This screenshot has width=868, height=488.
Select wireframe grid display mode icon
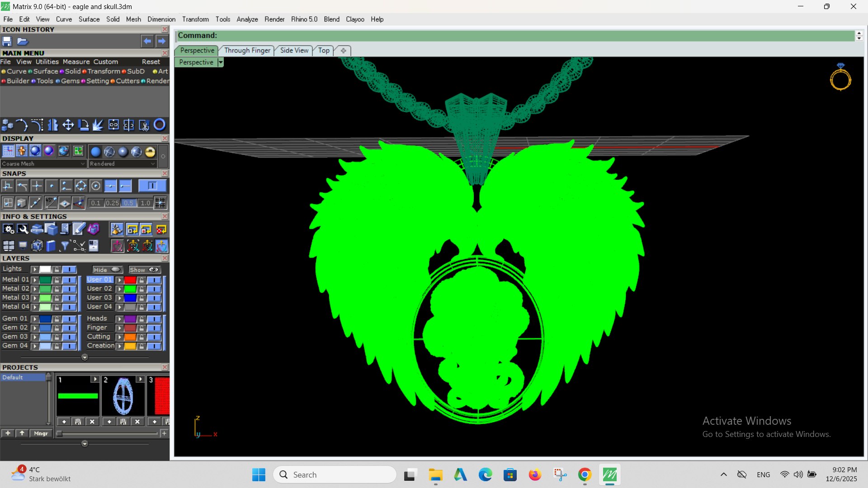point(8,151)
